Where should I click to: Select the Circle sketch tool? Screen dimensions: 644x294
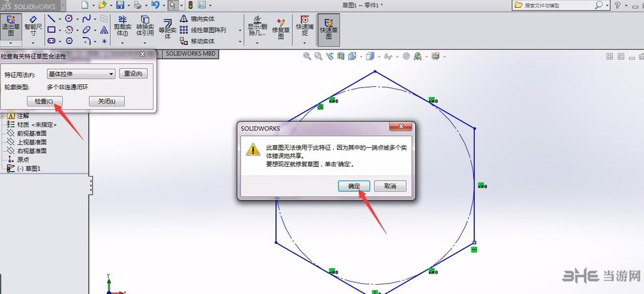pos(69,19)
